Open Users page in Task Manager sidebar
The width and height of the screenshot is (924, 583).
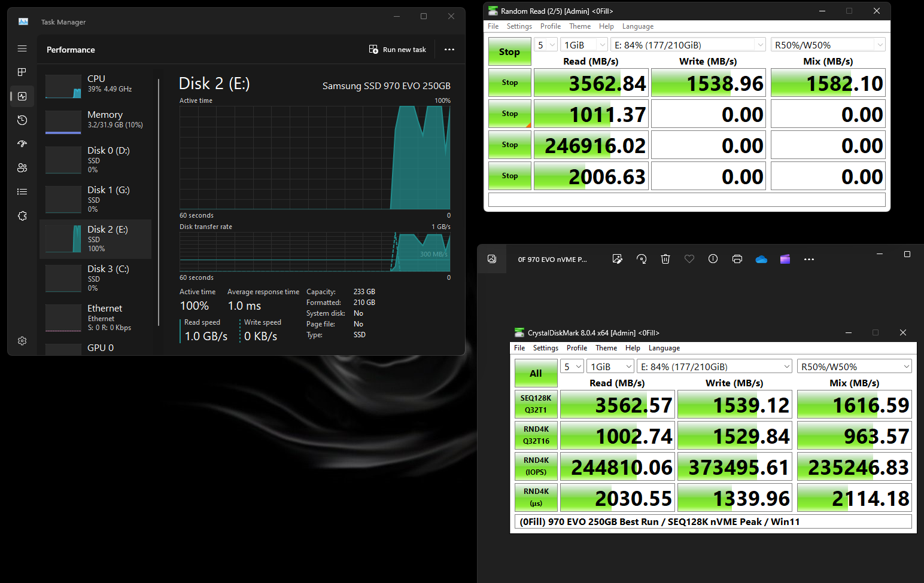[x=22, y=167]
